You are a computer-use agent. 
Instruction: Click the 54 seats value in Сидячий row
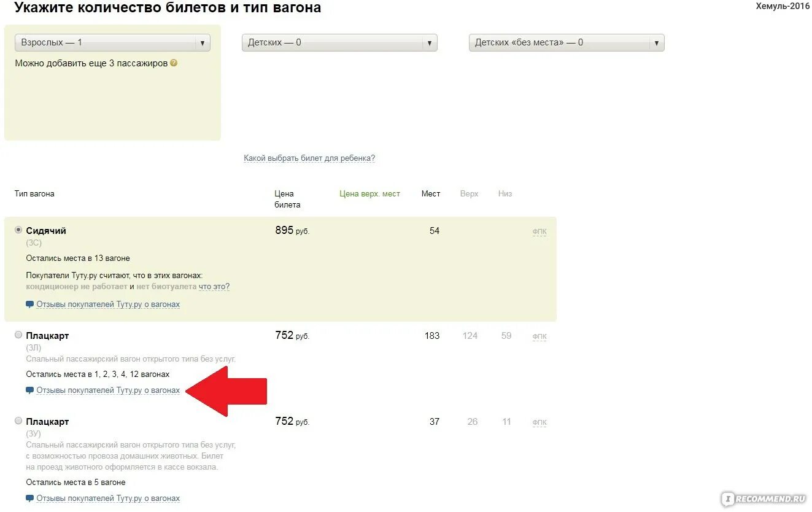coord(435,231)
